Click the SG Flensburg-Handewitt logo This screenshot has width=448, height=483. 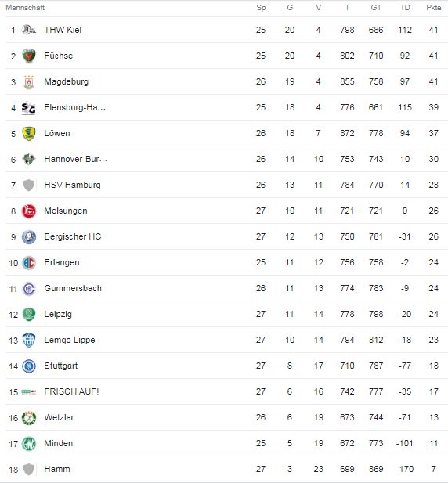[29, 108]
